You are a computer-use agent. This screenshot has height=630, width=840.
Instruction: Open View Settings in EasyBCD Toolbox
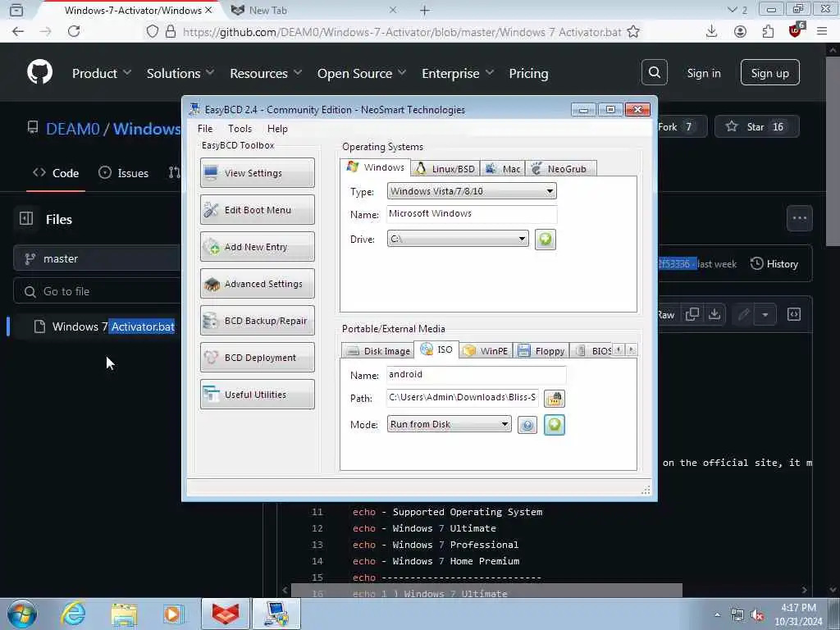coord(257,172)
